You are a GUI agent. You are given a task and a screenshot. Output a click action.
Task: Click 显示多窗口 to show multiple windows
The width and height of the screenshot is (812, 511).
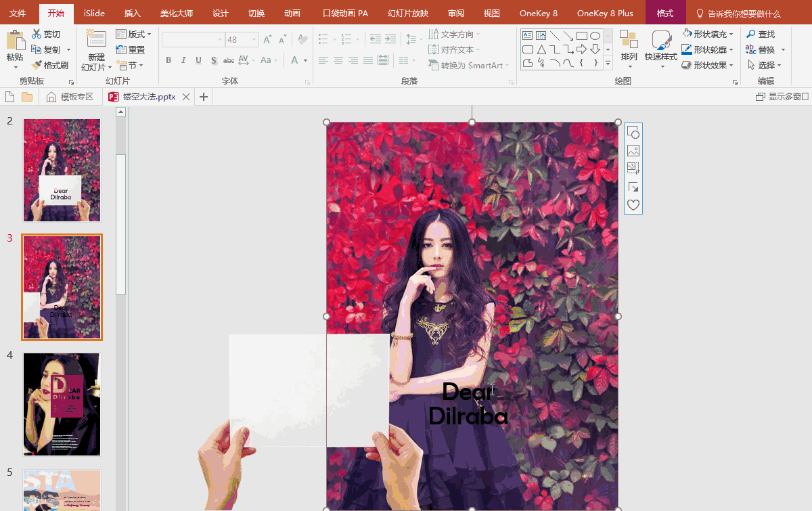[x=782, y=97]
